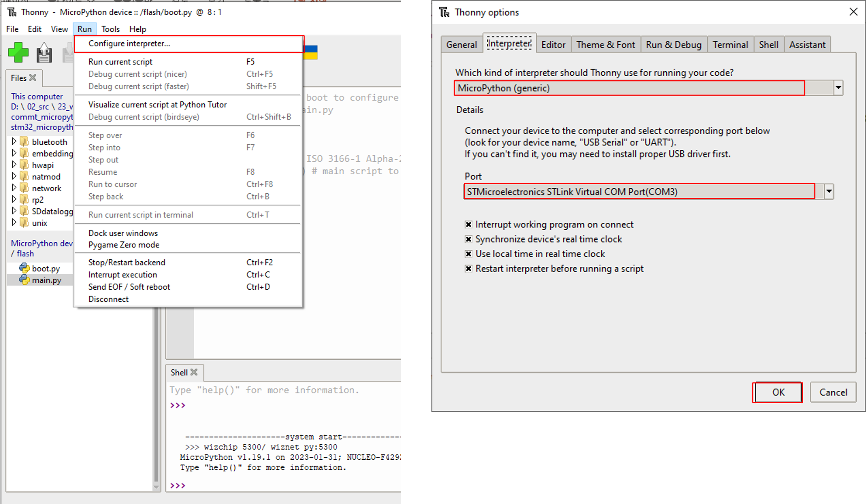Select Run current script from the menu
Screen dimensions: 866x504
point(120,61)
